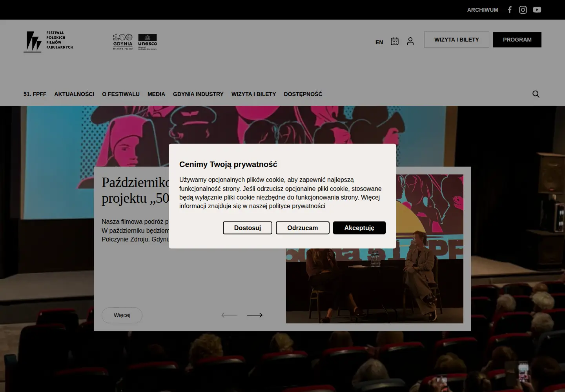This screenshot has height=392, width=565.
Task: Click the Więcej button on the slide
Action: click(x=122, y=315)
